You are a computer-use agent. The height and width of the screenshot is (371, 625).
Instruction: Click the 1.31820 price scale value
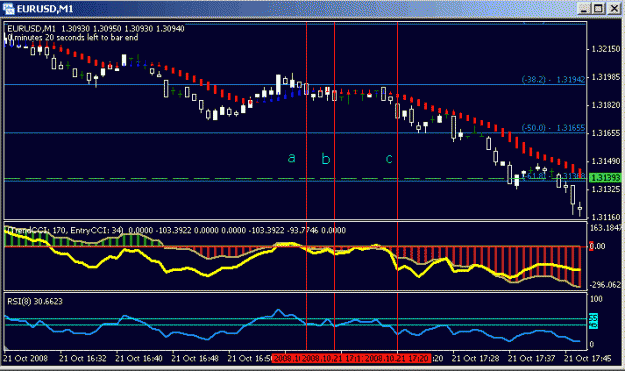(606, 105)
